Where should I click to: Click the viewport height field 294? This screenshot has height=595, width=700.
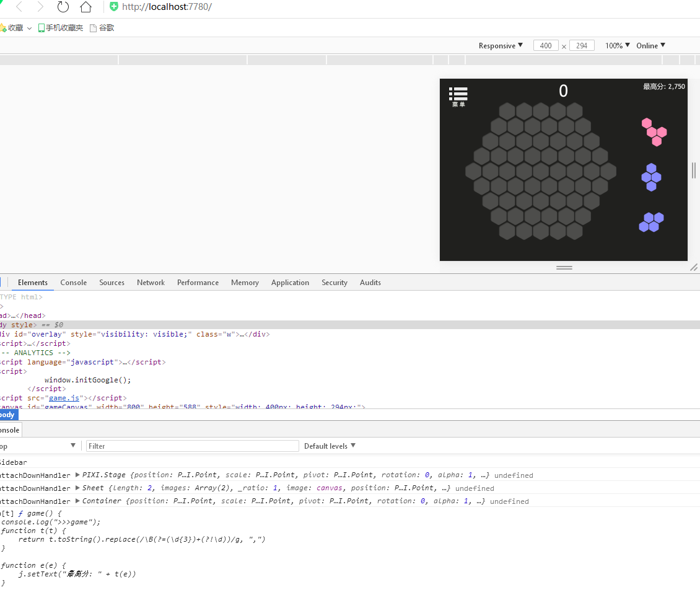(582, 46)
